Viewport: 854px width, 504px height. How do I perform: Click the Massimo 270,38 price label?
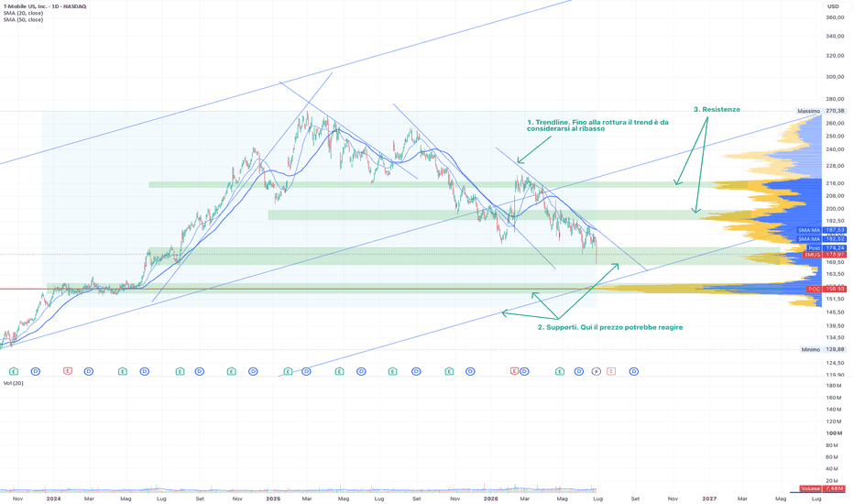click(x=821, y=111)
